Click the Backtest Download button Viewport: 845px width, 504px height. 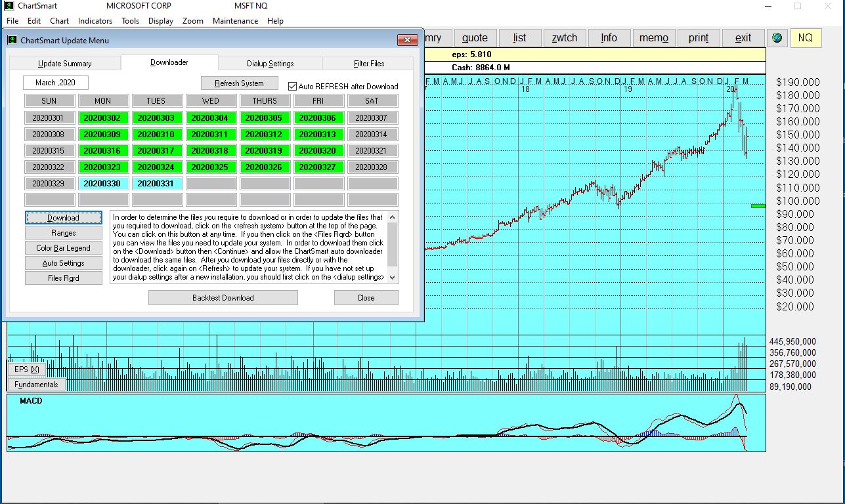point(223,298)
